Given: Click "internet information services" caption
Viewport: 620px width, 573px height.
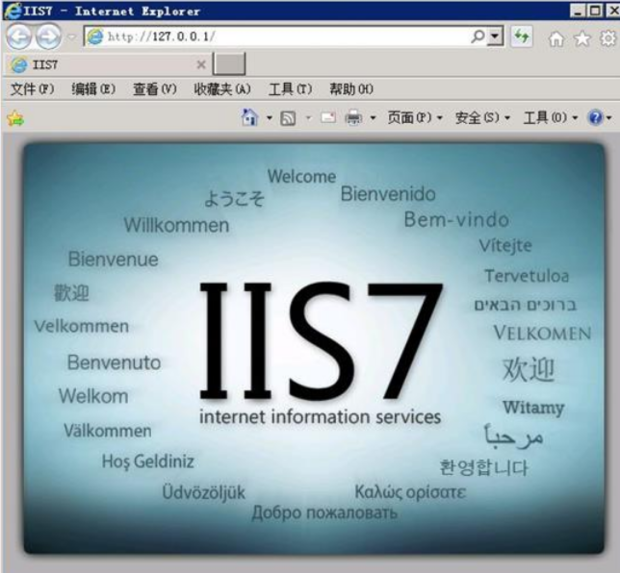Looking at the screenshot, I should [x=320, y=417].
